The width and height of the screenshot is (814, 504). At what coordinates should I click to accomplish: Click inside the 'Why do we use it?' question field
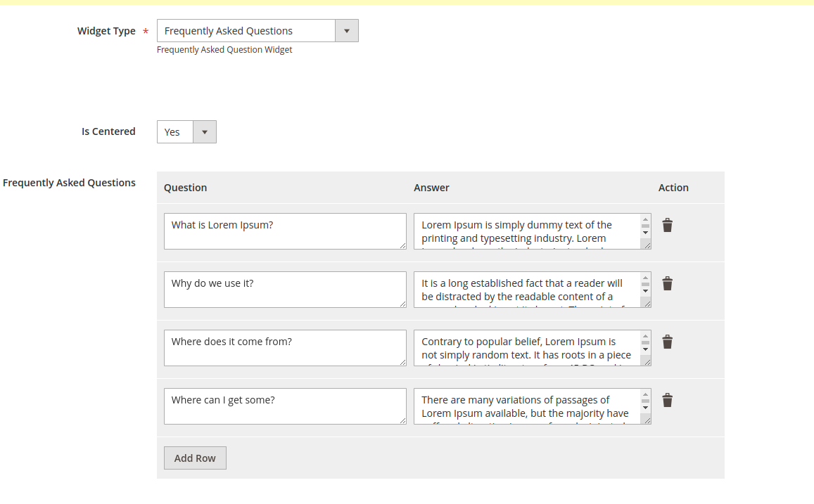(x=284, y=289)
